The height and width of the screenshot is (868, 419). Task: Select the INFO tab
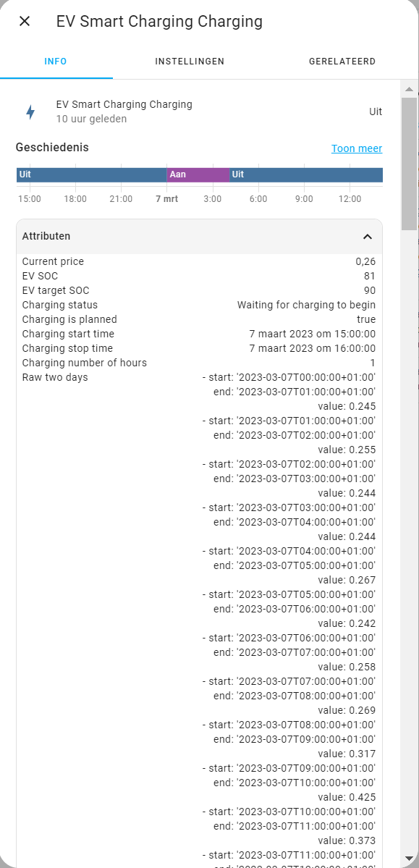55,62
